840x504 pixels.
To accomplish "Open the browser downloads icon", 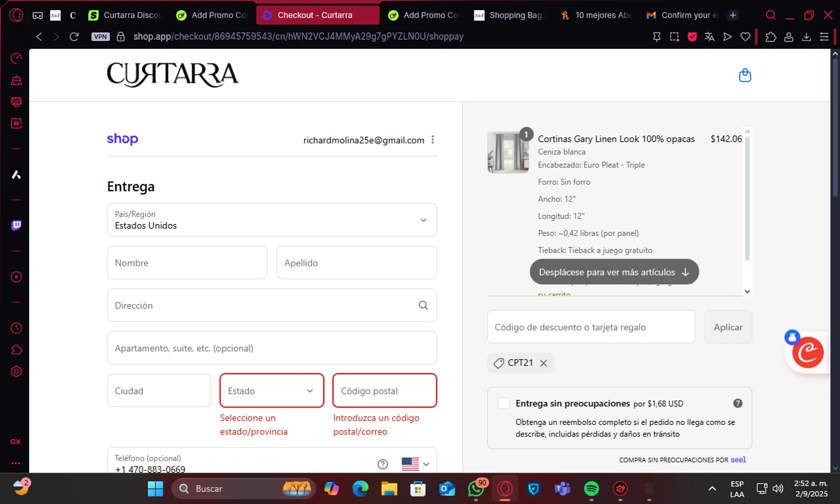I will 806,36.
